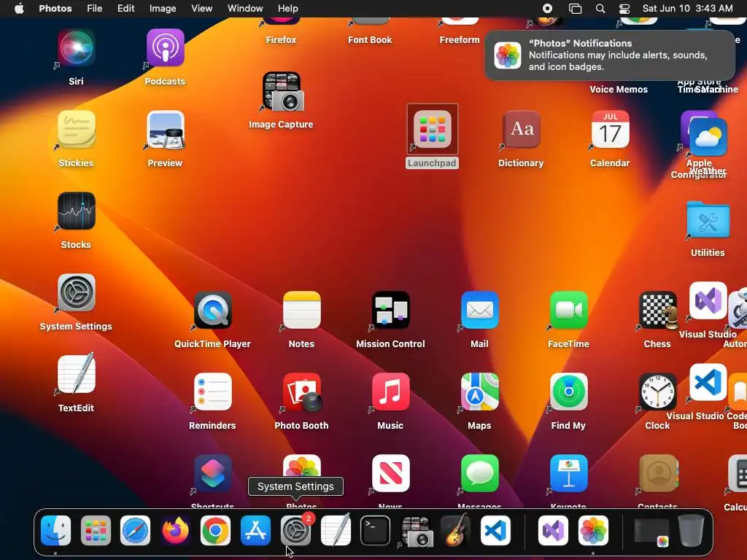This screenshot has height=560, width=747.
Task: Open the Podcasts desktop icon
Action: click(166, 47)
